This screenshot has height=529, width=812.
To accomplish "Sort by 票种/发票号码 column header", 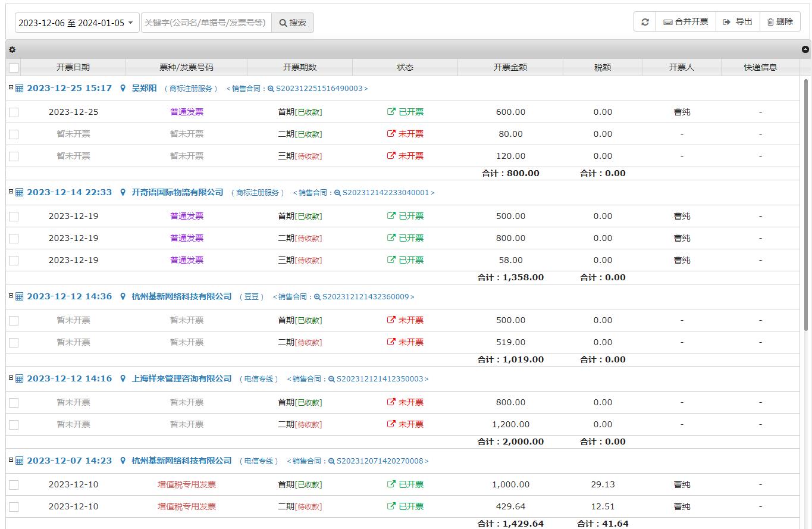I will click(186, 67).
